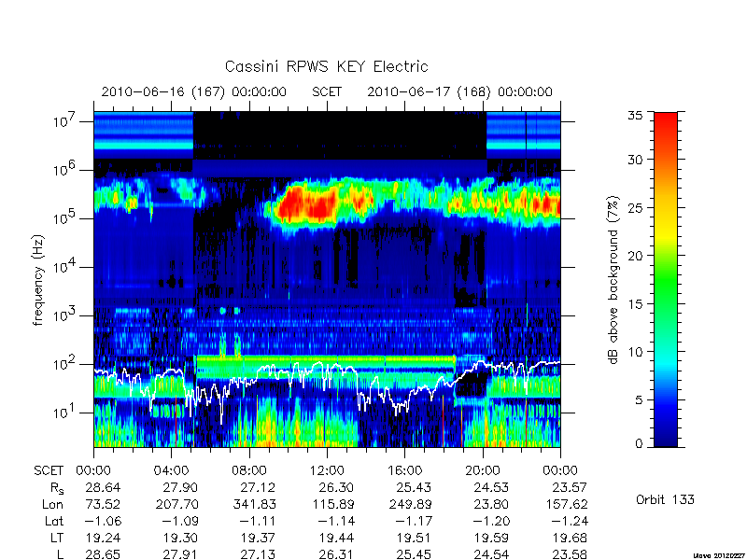Click the color bar value '25'
Image resolution: width=747 pixels, height=560 pixels.
(635, 207)
